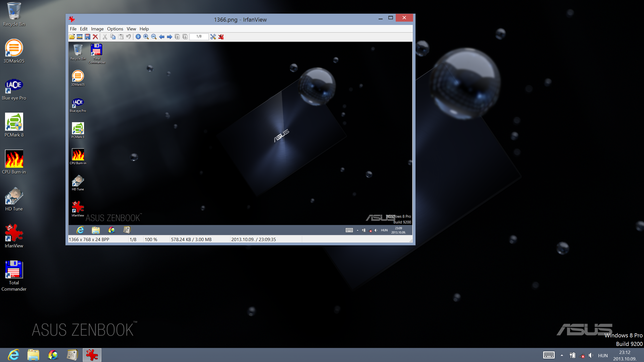Screen dimensions: 644x362
Task: Zoom in with the plus magnifier
Action: pos(146,37)
